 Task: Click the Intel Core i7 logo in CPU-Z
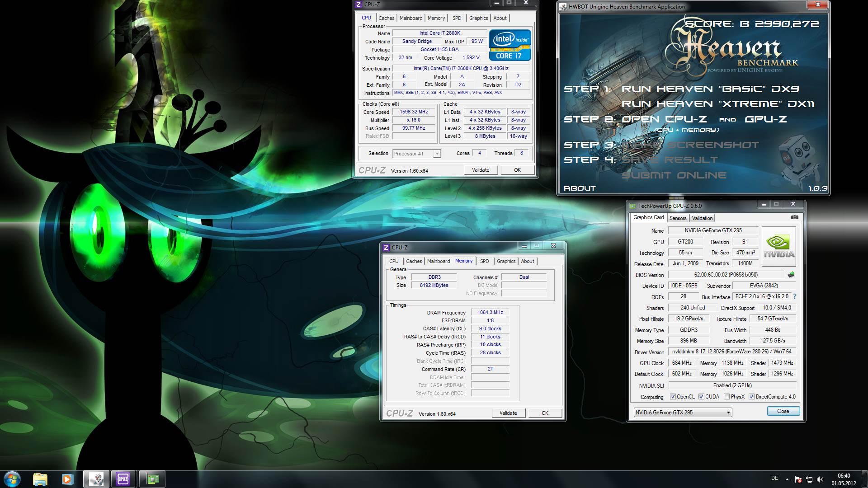click(509, 45)
